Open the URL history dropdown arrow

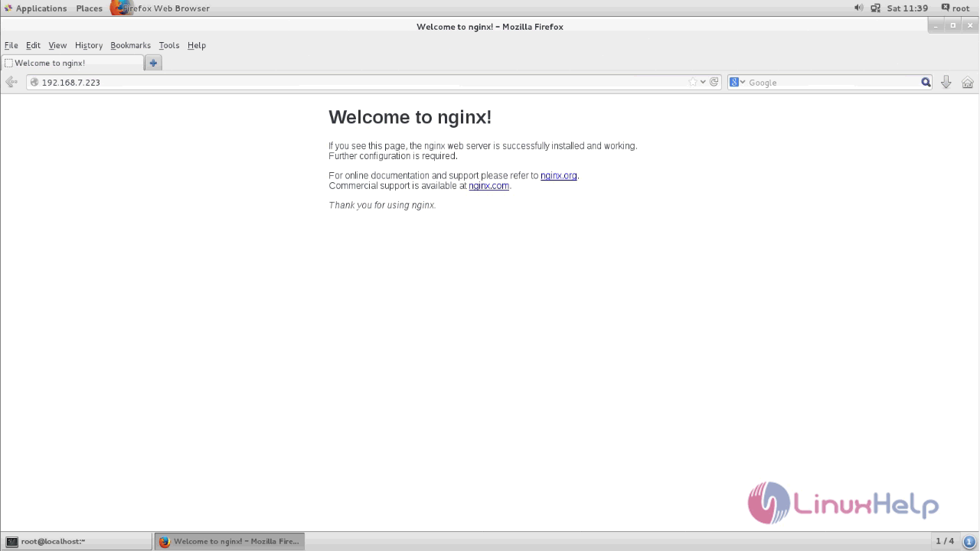click(703, 82)
